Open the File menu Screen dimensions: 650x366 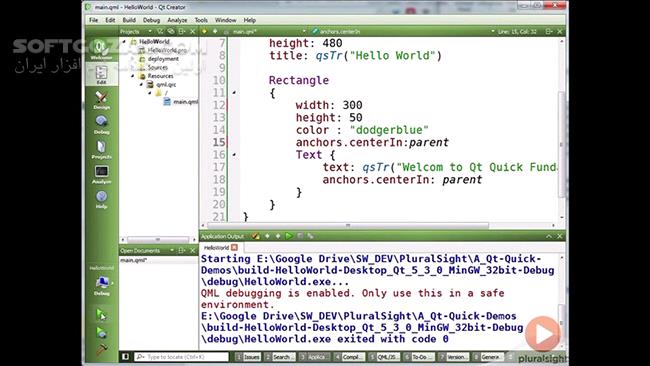coord(94,20)
